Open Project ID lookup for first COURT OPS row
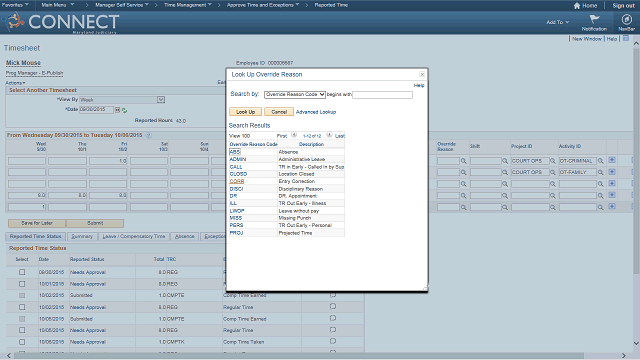 coord(553,161)
